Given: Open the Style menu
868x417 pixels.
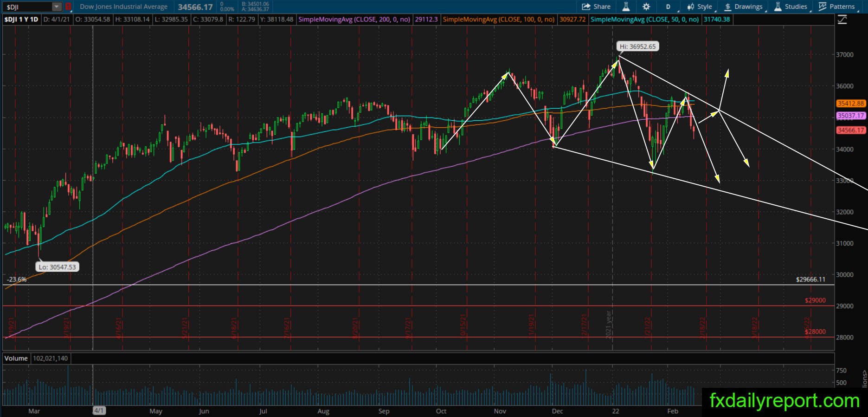Looking at the screenshot, I should (700, 7).
